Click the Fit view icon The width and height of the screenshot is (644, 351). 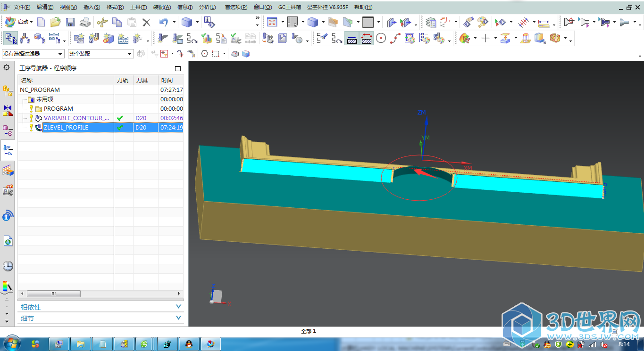point(272,22)
